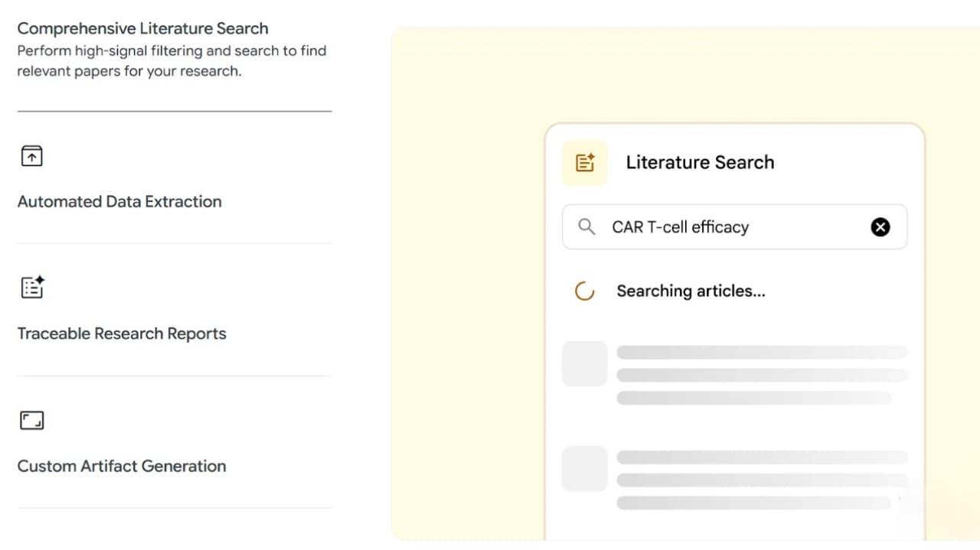This screenshot has height=550, width=980.
Task: Click the high-signal filtering description text
Action: click(171, 60)
